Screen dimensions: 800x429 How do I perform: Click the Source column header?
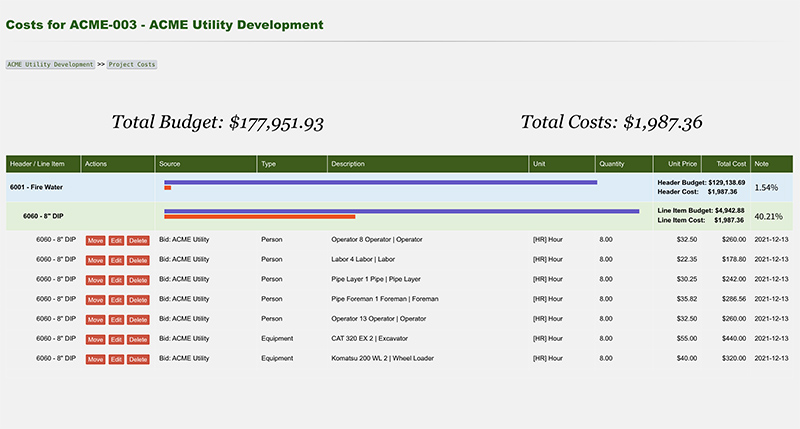click(x=170, y=163)
